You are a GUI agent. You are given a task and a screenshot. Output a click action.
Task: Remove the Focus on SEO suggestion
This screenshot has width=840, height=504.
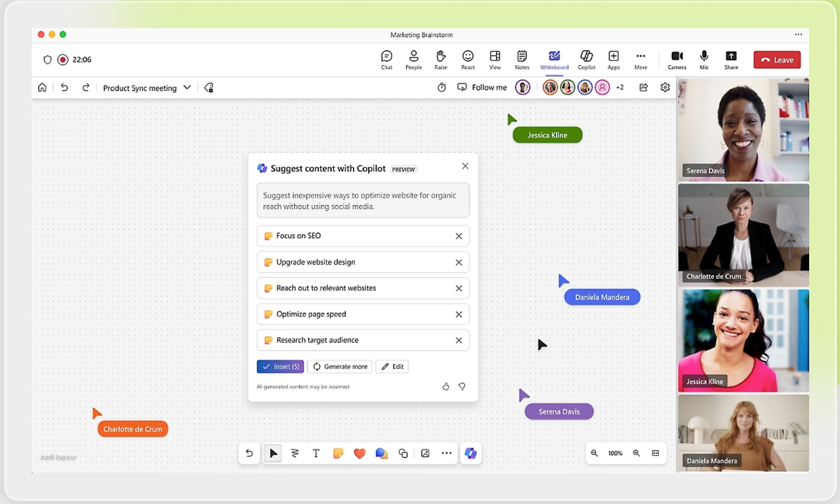coord(459,236)
